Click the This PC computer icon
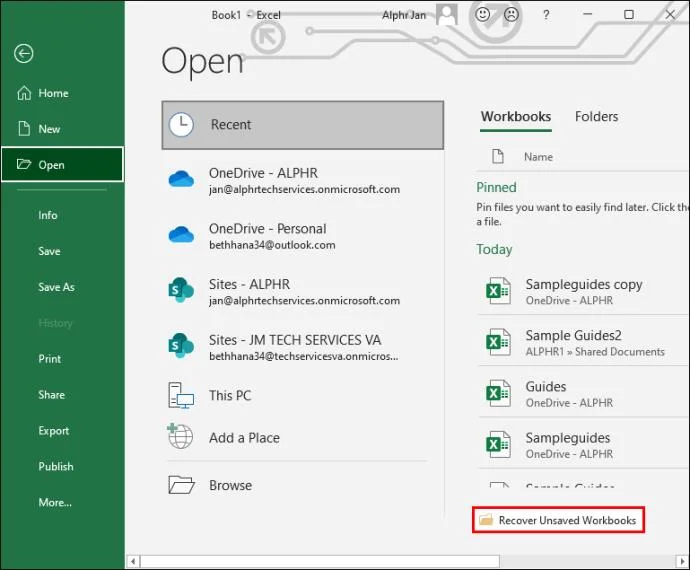The width and height of the screenshot is (690, 570). coord(181,395)
